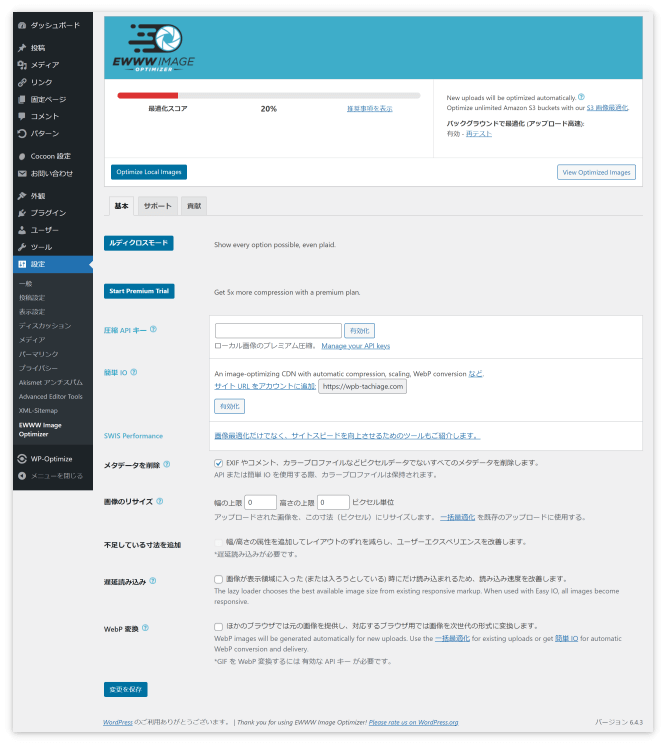666x746 pixels.
Task: Click help icon next to 簡単 IO
Action: 134,372
